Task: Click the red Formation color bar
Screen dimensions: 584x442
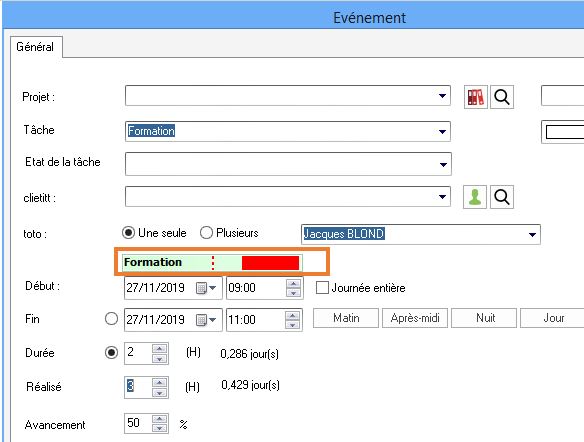Action: coord(270,263)
